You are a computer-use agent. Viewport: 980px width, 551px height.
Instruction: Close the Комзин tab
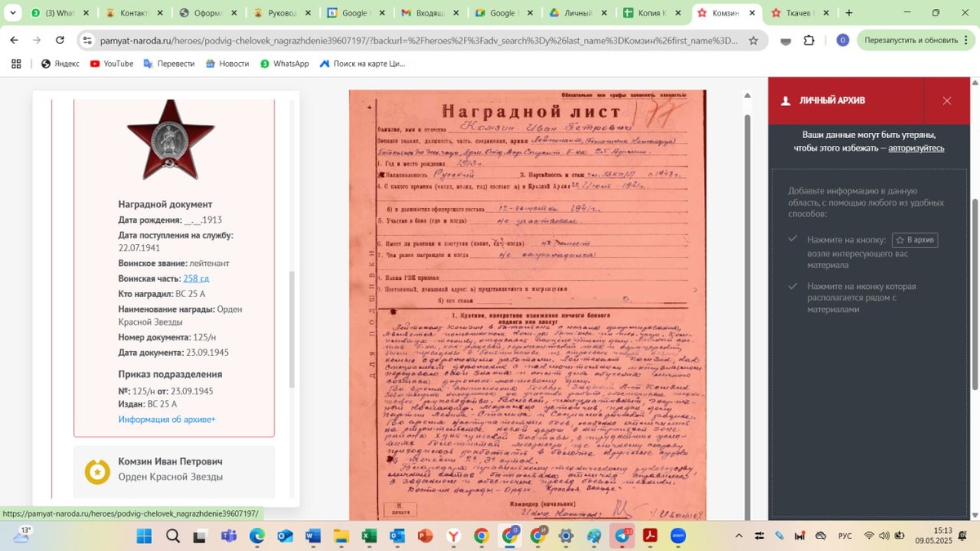pos(752,13)
